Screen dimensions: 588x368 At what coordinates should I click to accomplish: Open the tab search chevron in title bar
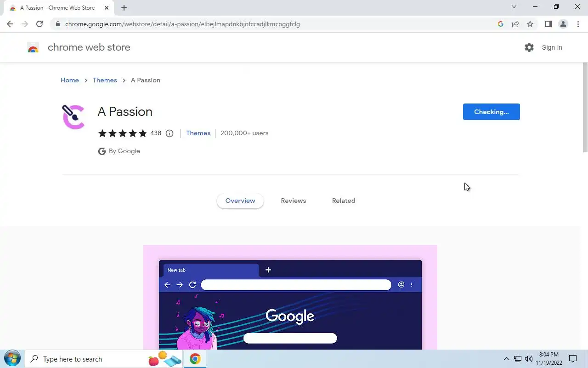pos(514,7)
